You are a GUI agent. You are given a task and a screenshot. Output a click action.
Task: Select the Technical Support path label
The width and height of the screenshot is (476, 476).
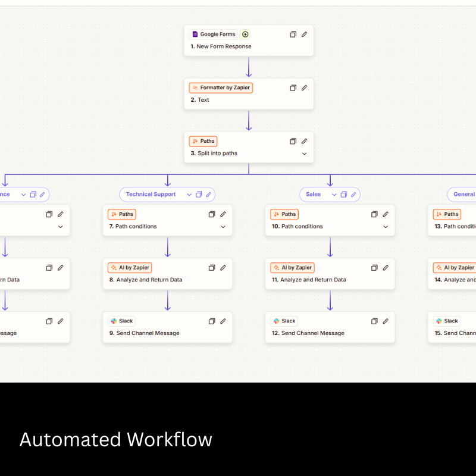pyautogui.click(x=151, y=195)
